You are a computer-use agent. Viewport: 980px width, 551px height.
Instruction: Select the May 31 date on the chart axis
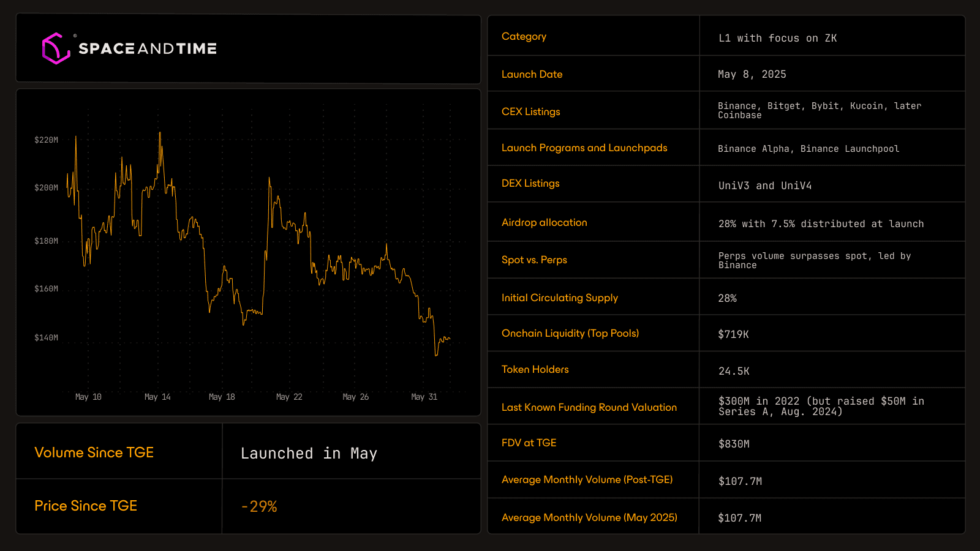(424, 397)
